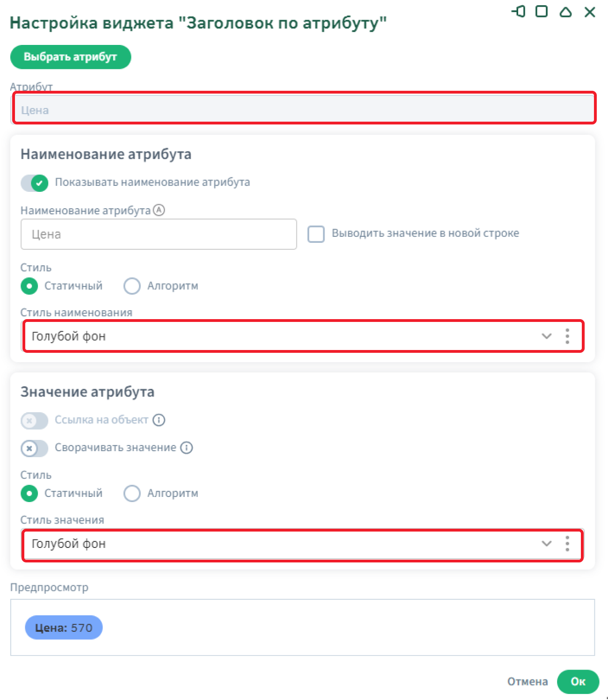Click the circled A icon near Наименование атрибута
The width and height of the screenshot is (608, 700).
click(x=159, y=210)
